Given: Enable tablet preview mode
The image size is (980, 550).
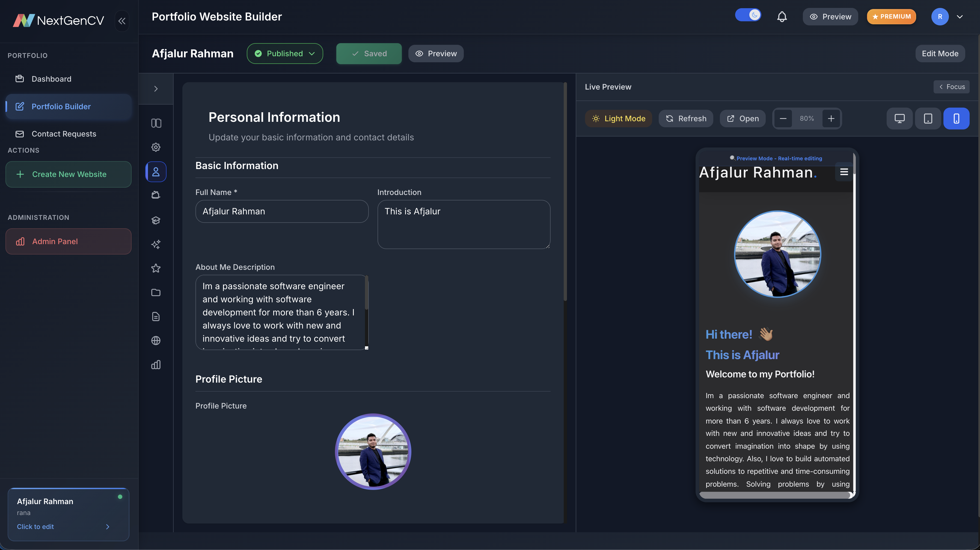Looking at the screenshot, I should point(928,118).
